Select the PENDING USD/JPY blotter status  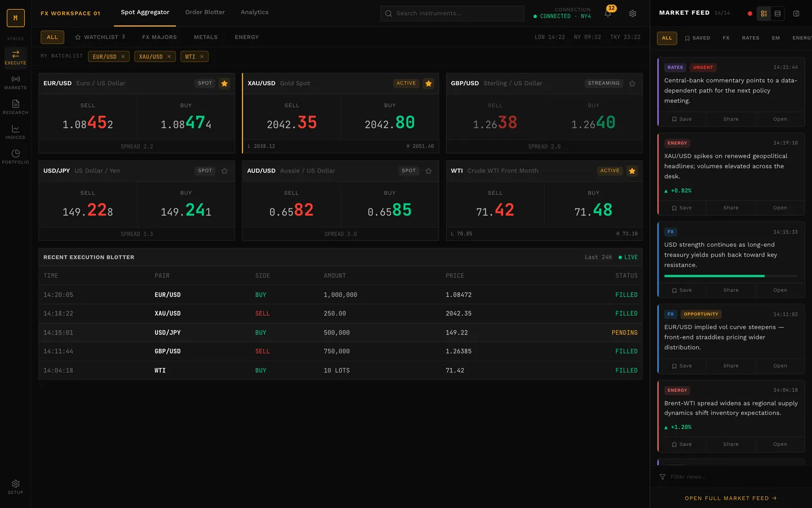click(624, 333)
